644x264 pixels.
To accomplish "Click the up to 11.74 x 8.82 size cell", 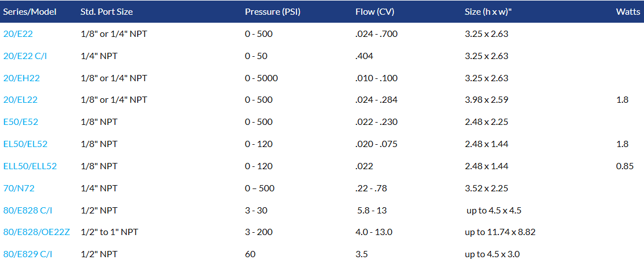I will 499,232.
